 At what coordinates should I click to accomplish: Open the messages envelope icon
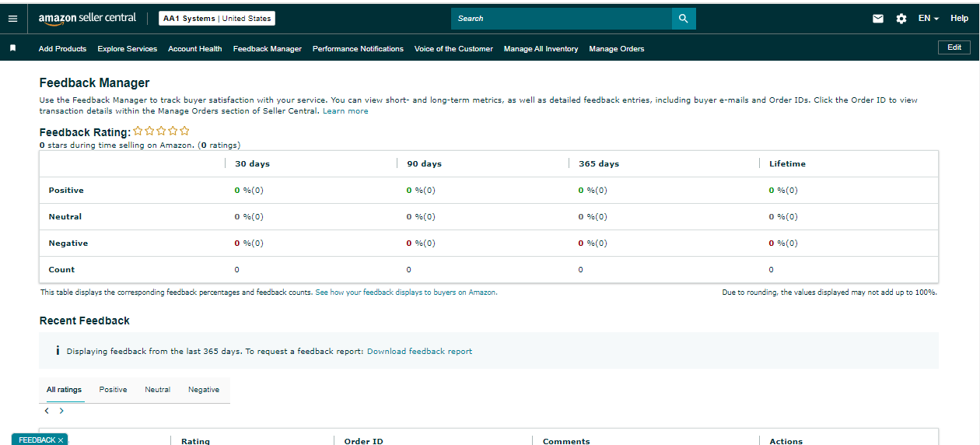(878, 19)
